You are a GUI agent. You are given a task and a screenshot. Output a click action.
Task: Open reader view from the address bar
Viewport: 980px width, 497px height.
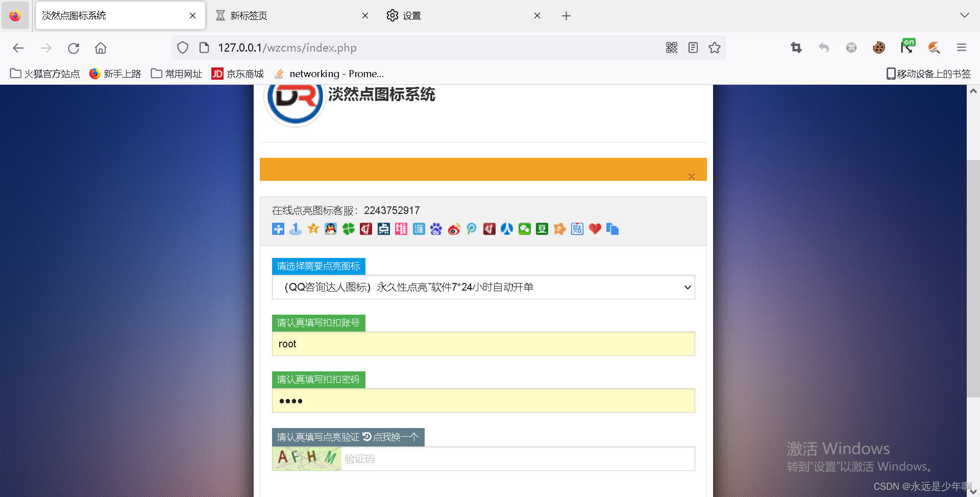(693, 48)
